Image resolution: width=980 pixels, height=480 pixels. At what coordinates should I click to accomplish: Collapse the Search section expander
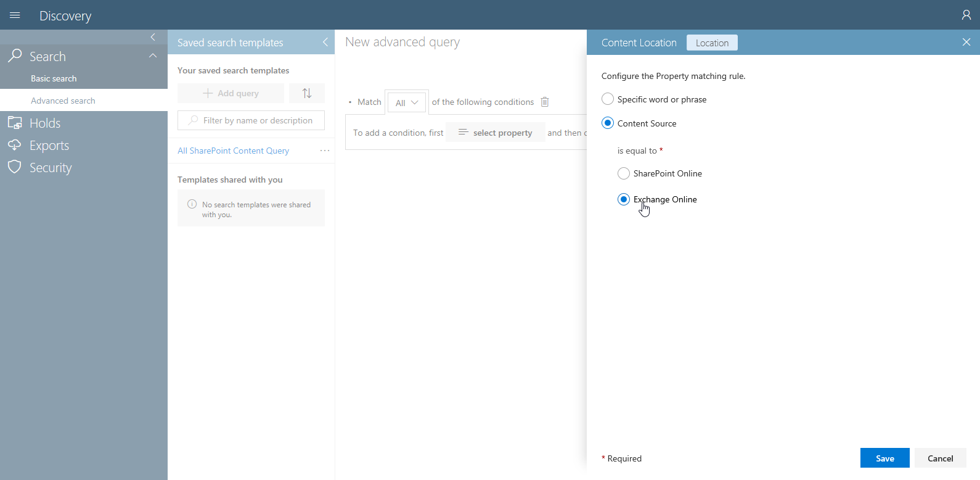(153, 56)
